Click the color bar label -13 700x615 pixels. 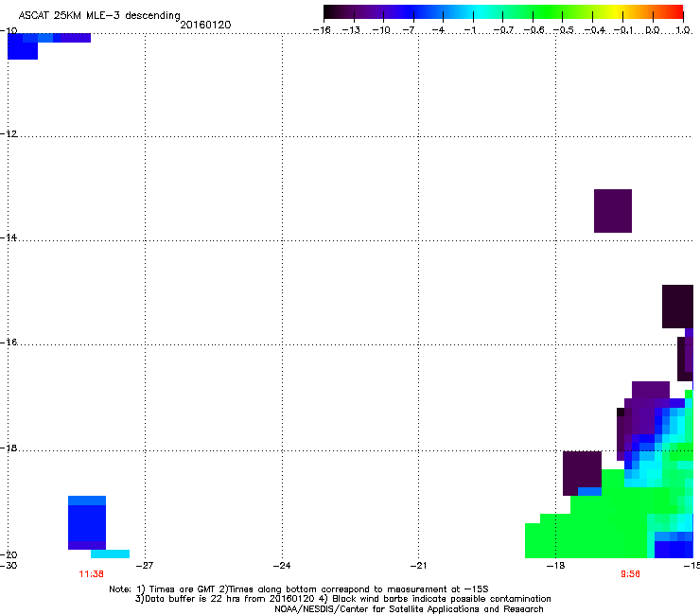(x=351, y=30)
